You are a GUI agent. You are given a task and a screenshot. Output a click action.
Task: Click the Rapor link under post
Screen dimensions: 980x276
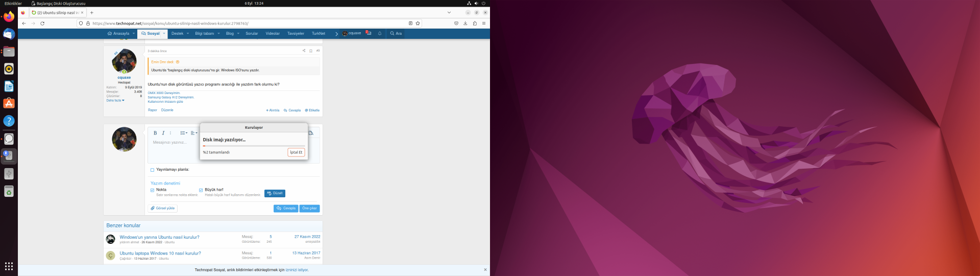153,110
